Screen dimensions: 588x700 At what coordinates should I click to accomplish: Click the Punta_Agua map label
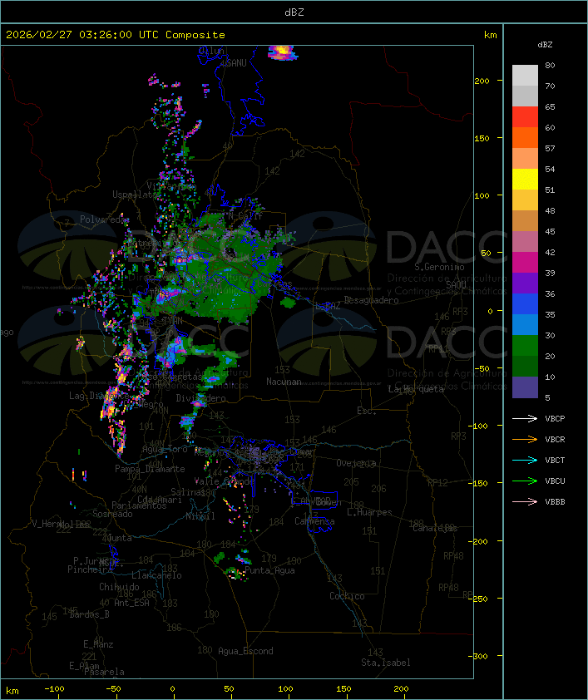click(269, 570)
